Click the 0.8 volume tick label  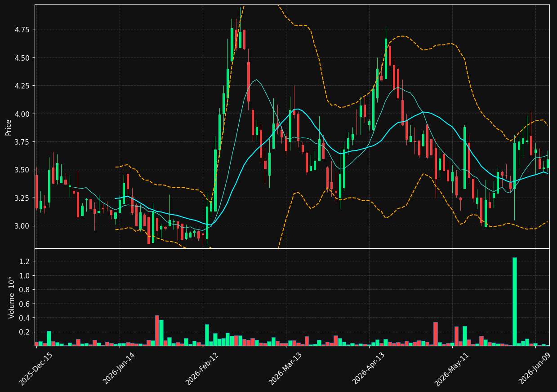25,290
